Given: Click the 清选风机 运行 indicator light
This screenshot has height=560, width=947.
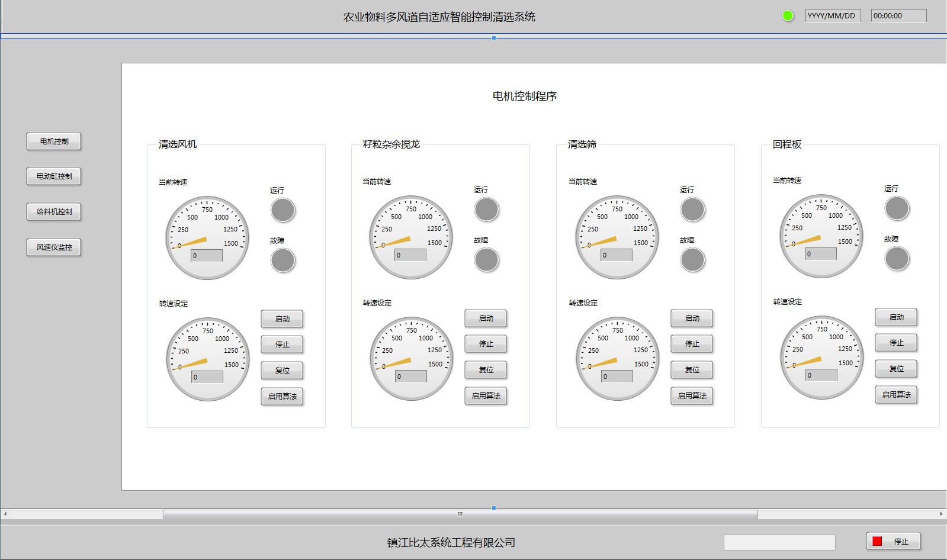Looking at the screenshot, I should click(283, 210).
